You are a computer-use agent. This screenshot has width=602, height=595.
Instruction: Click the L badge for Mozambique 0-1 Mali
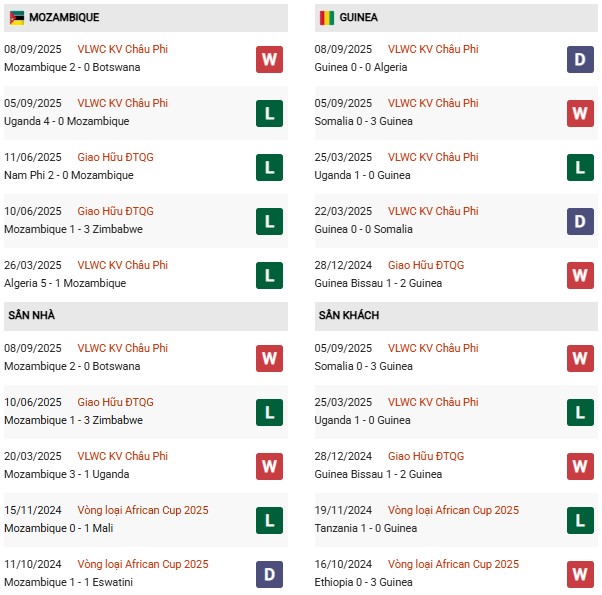pos(269,520)
